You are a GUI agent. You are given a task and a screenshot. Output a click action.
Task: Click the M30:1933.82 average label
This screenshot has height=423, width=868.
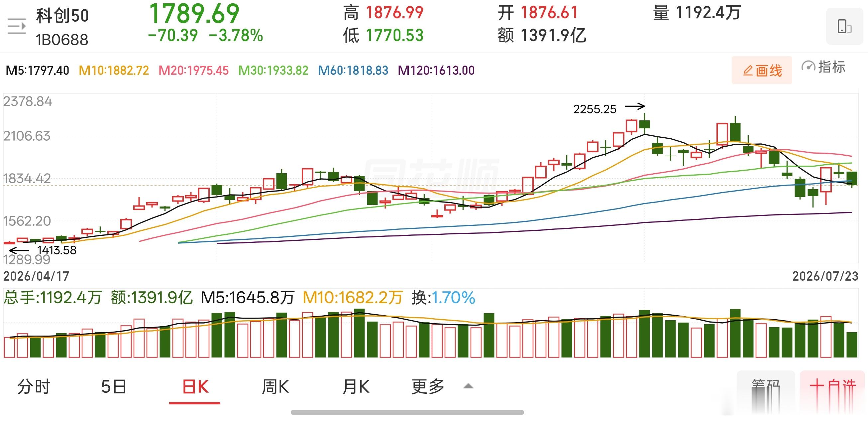point(273,70)
